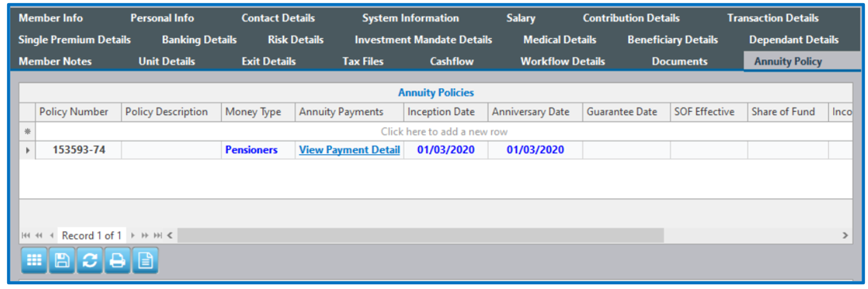Click the save floppy disk icon
Screen dimensions: 868x289
pyautogui.click(x=62, y=260)
